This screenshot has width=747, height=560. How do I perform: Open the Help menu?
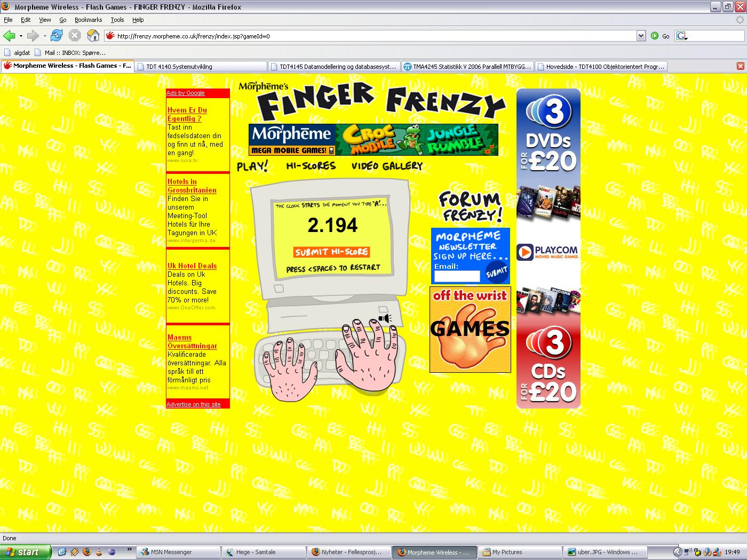point(138,20)
